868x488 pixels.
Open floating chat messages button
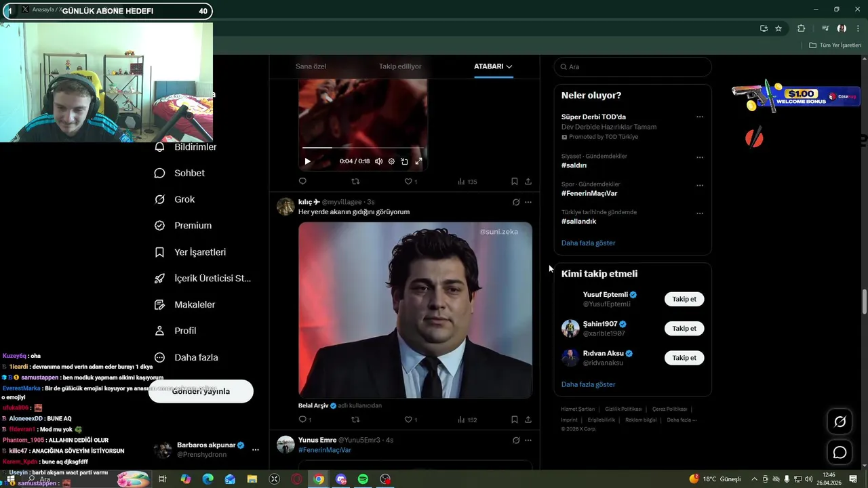pos(840,452)
